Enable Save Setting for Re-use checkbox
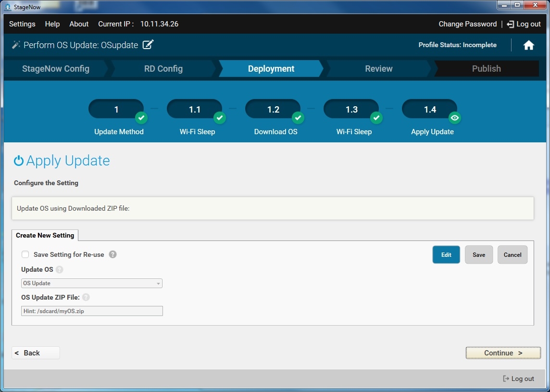Image resolution: width=550 pixels, height=392 pixels. pos(25,254)
